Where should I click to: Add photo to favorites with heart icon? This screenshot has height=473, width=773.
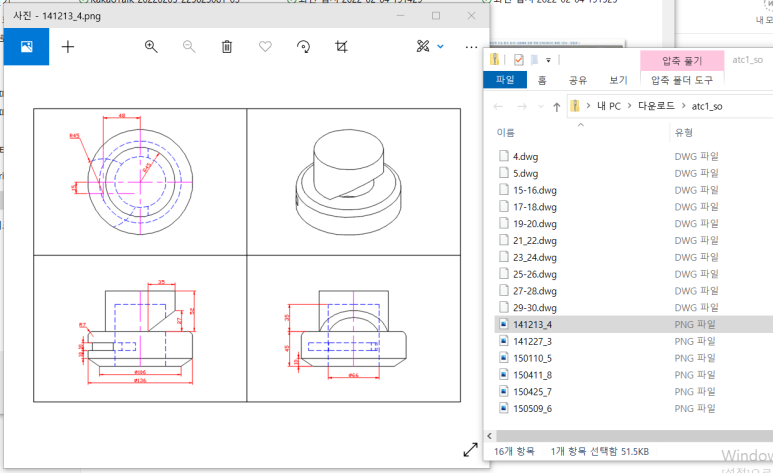(265, 46)
